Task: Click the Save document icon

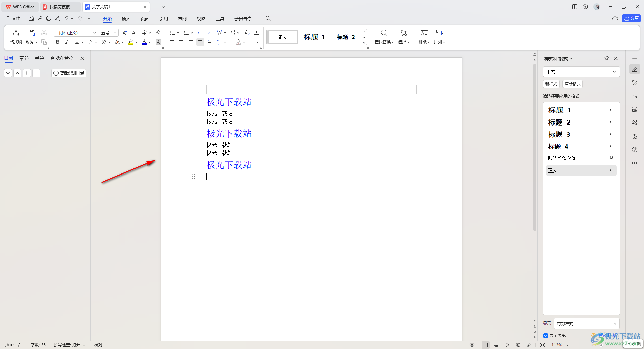Action: (x=31, y=18)
